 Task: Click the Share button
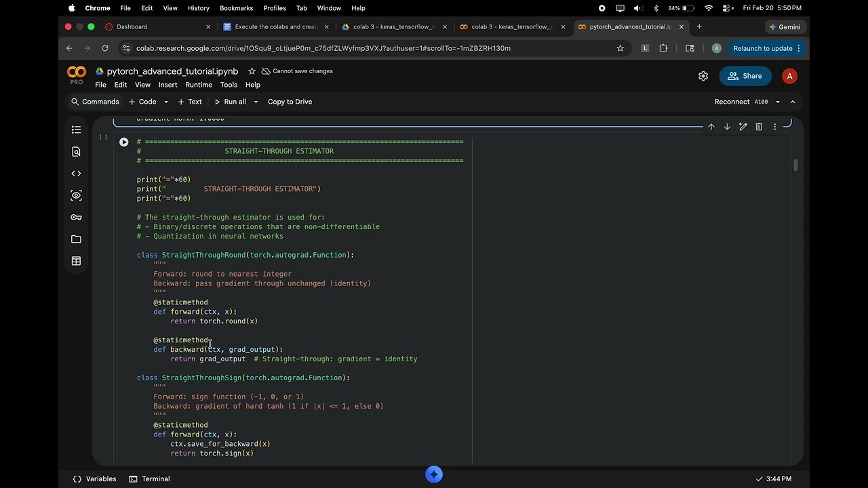point(745,76)
